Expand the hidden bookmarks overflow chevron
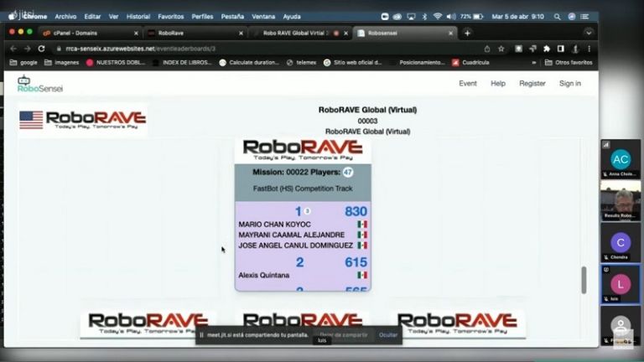 tap(534, 62)
